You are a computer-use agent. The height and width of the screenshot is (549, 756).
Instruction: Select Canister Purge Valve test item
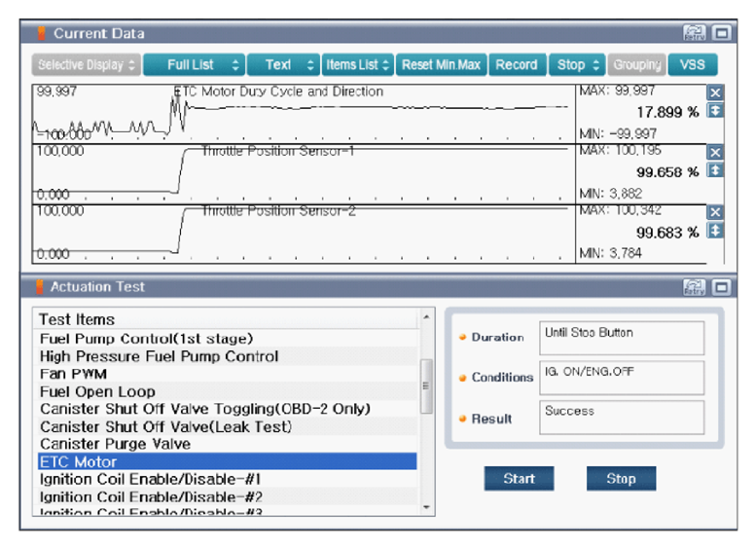coord(115,444)
